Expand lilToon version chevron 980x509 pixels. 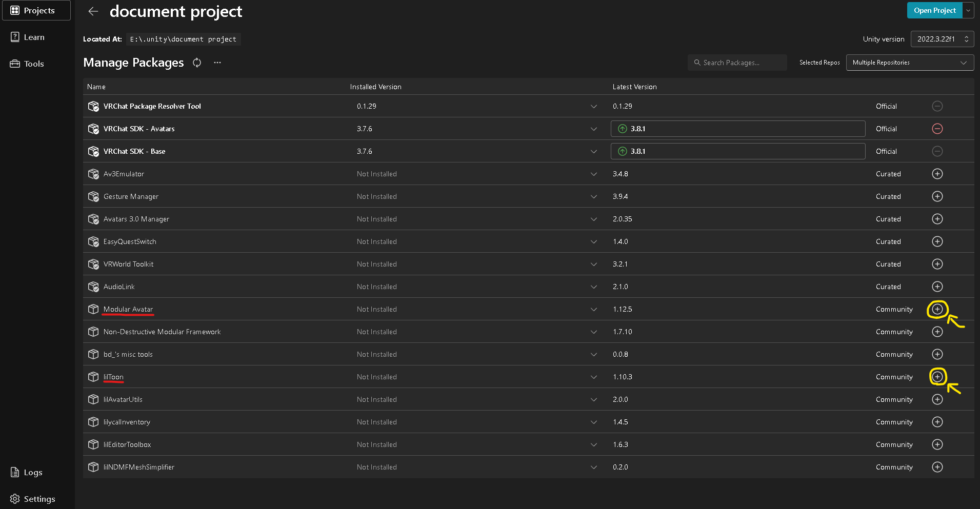[594, 377]
